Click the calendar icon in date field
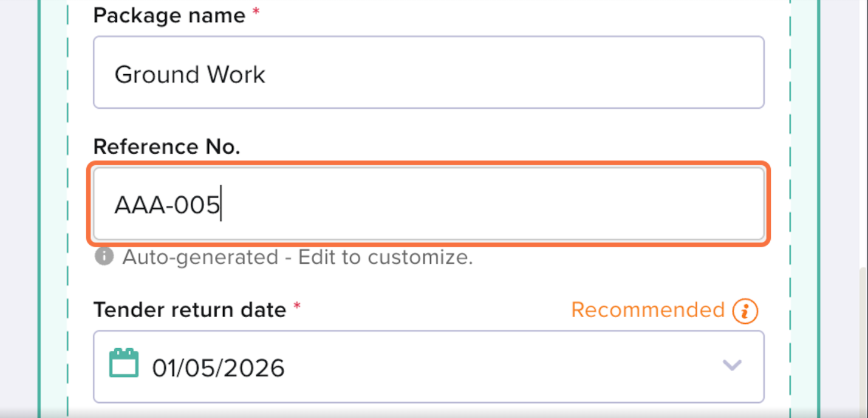Screen dimensions: 868x418 [x=124, y=363]
